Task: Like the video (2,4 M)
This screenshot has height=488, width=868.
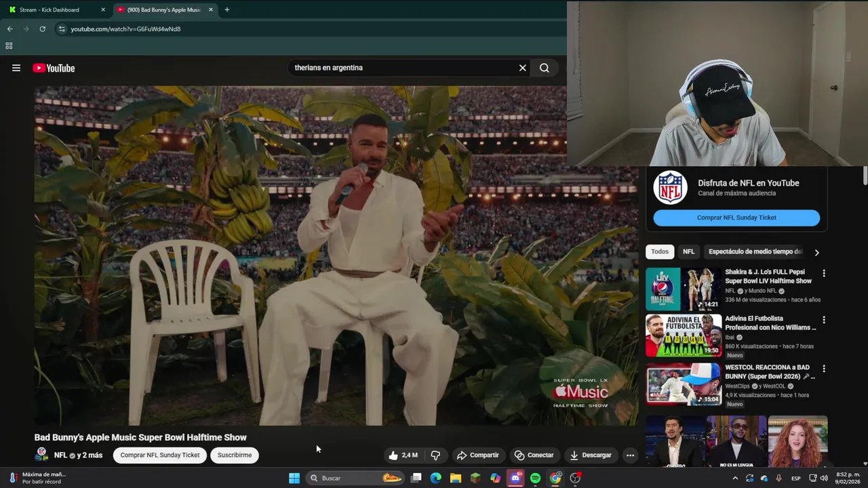Action: click(403, 455)
